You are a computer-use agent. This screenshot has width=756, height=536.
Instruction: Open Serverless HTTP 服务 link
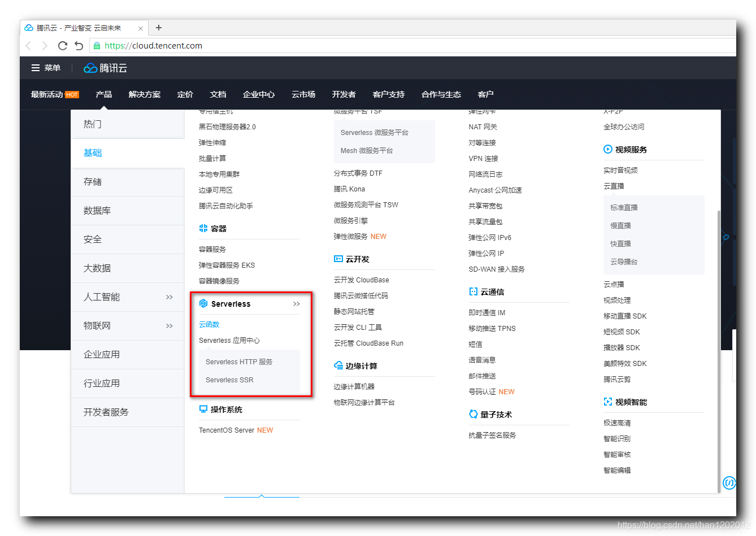click(239, 361)
